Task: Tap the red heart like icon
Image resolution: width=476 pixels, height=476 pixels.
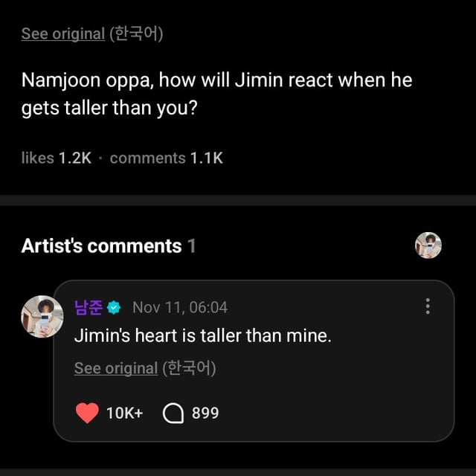Action: click(x=87, y=413)
